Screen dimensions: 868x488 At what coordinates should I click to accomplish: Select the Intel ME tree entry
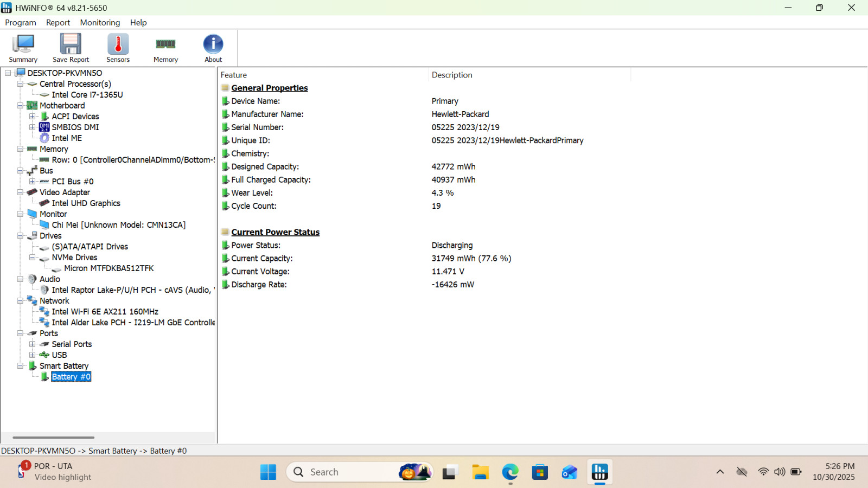coord(67,138)
